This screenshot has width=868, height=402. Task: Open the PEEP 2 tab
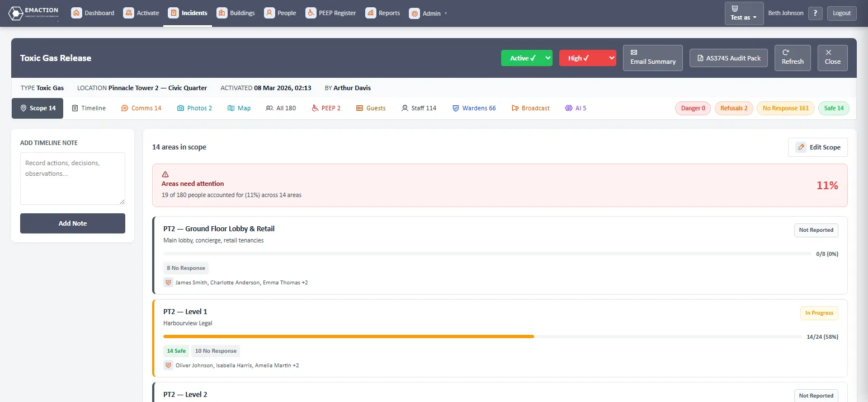(326, 108)
